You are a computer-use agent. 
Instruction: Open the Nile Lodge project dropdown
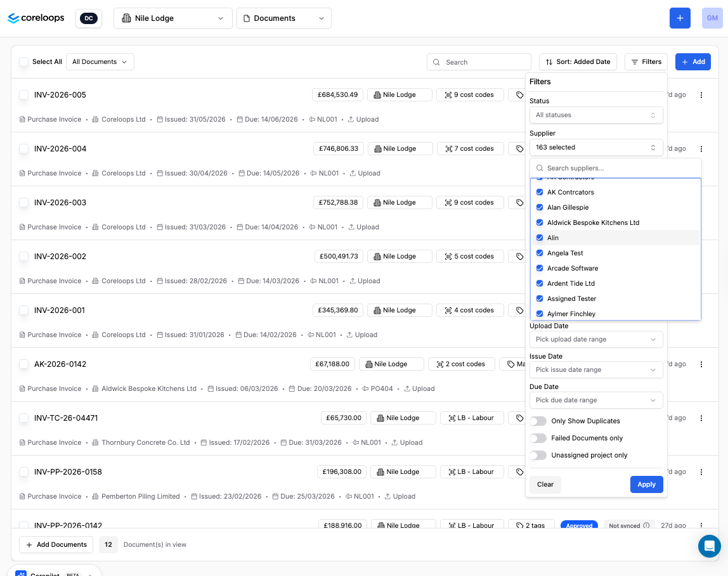[172, 18]
